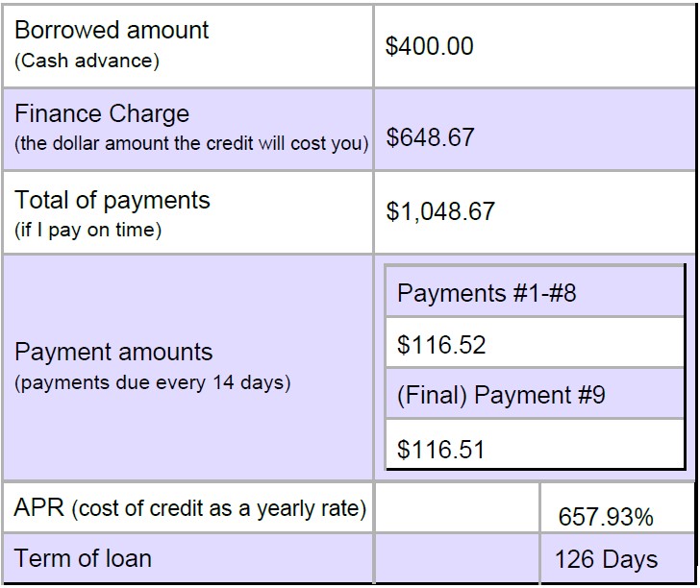The width and height of the screenshot is (700, 588).
Task: Click the dollar amount credit cost description
Action: 191,144
